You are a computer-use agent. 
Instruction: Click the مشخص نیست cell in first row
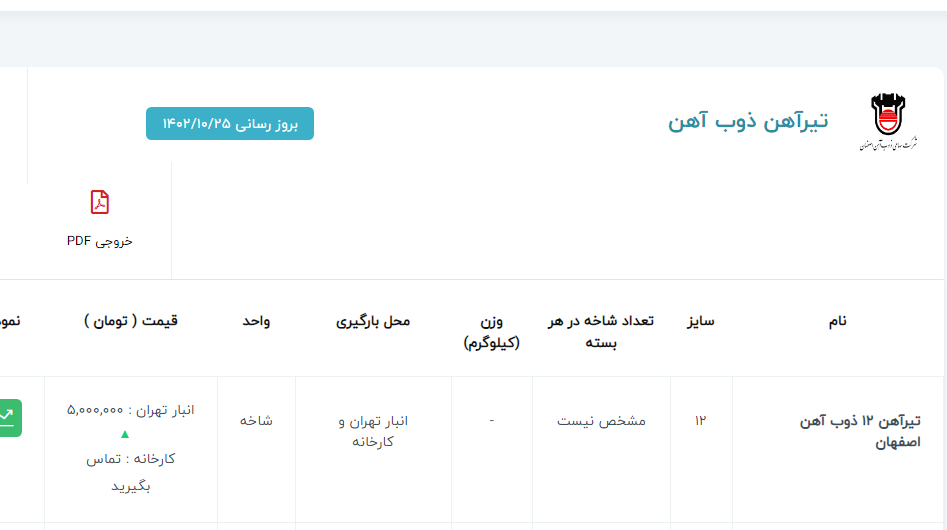pyautogui.click(x=601, y=421)
